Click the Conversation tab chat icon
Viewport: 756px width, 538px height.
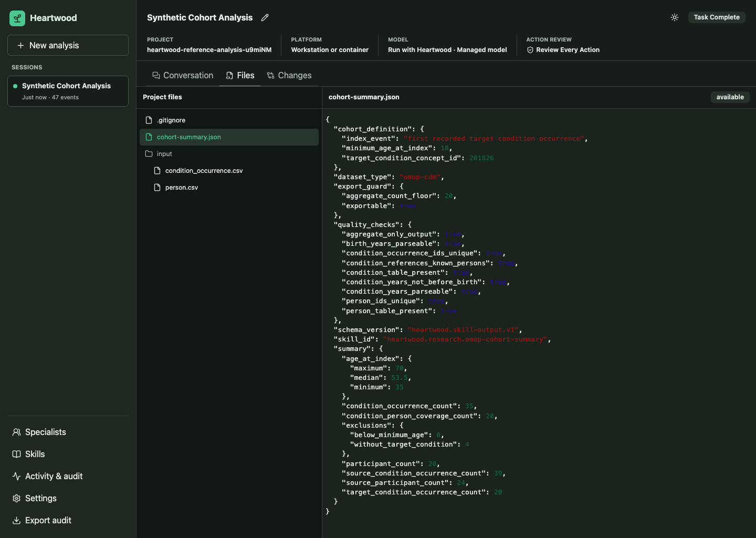(156, 75)
